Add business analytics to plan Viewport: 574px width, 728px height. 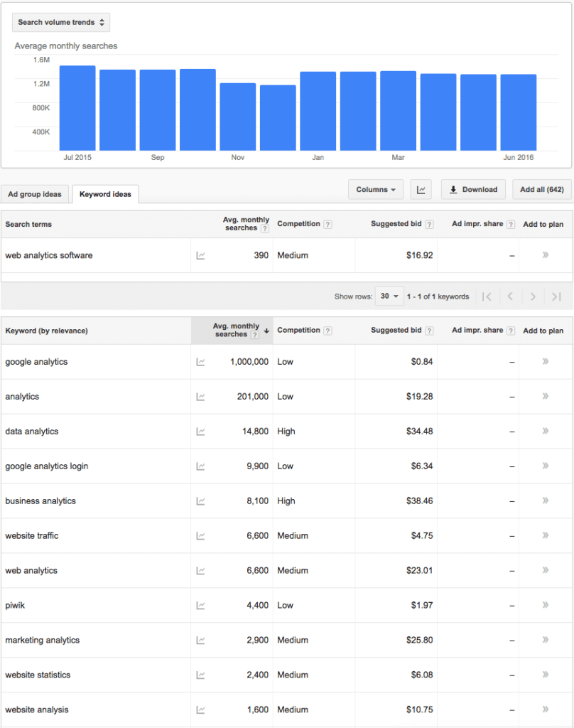546,500
